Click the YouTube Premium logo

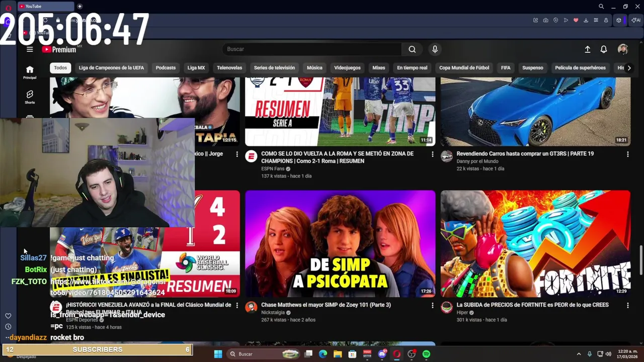[59, 49]
